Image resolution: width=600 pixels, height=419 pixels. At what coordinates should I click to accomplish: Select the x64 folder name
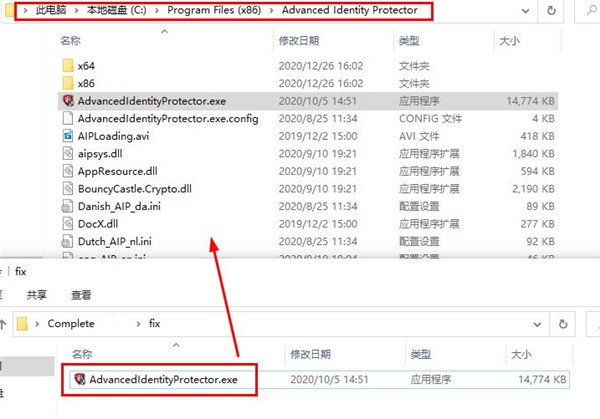pos(86,66)
